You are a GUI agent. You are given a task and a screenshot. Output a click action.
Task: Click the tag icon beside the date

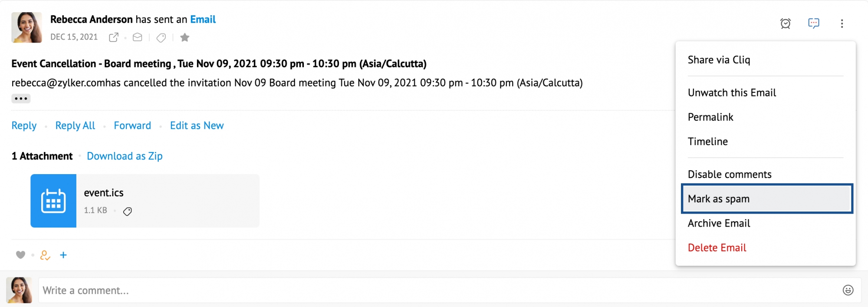[x=161, y=38]
